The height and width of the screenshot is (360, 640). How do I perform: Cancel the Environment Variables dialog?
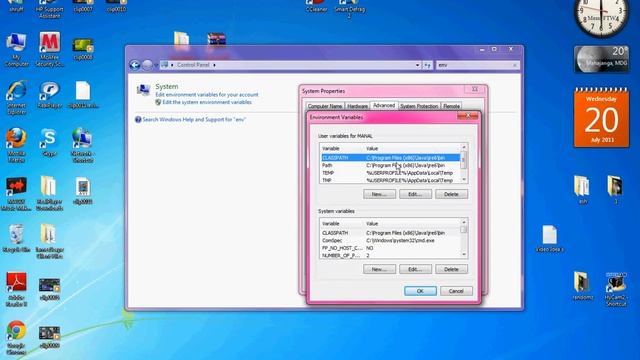click(456, 291)
